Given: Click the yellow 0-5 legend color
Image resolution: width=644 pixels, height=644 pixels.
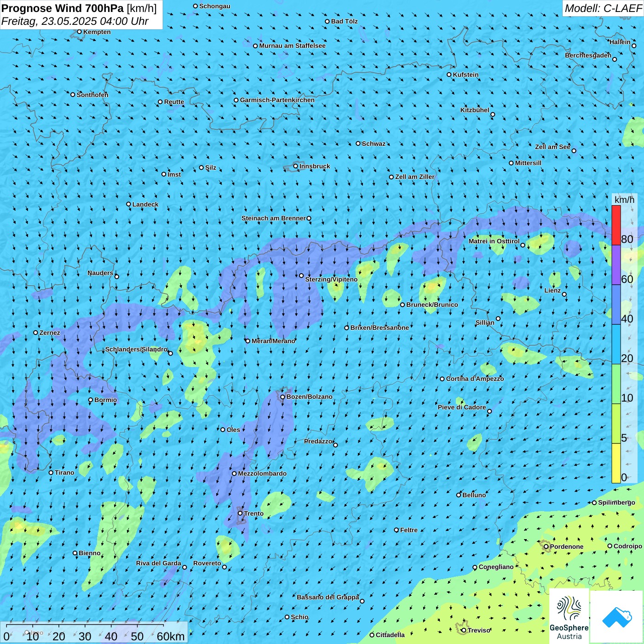Looking at the screenshot, I should point(616,463).
